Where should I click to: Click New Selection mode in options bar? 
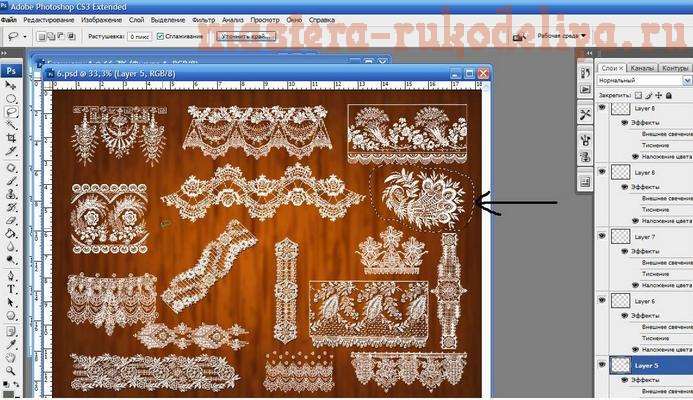(x=42, y=37)
